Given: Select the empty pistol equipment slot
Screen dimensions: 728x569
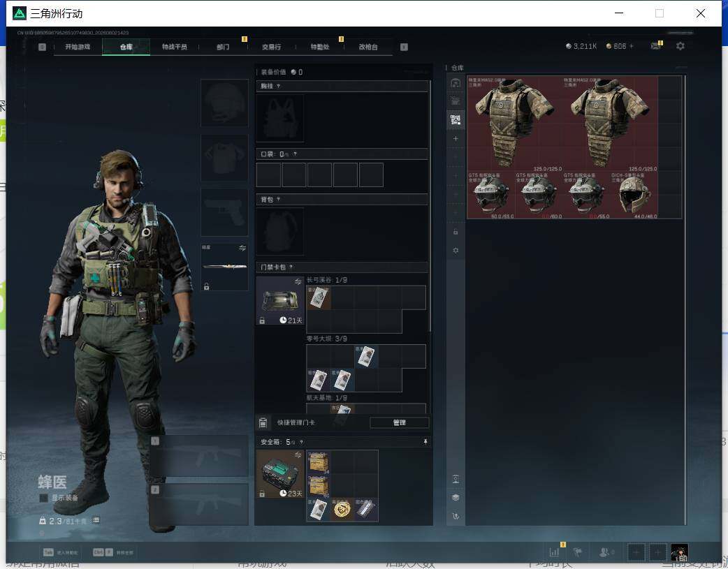Looking at the screenshot, I should click(x=224, y=212).
